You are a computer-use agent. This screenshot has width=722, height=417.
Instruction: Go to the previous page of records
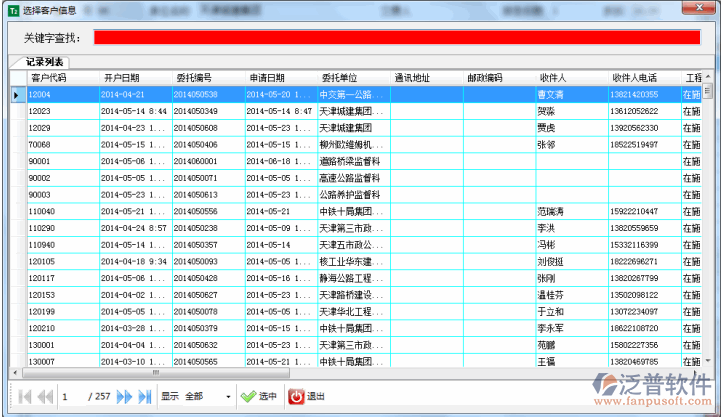(45, 396)
